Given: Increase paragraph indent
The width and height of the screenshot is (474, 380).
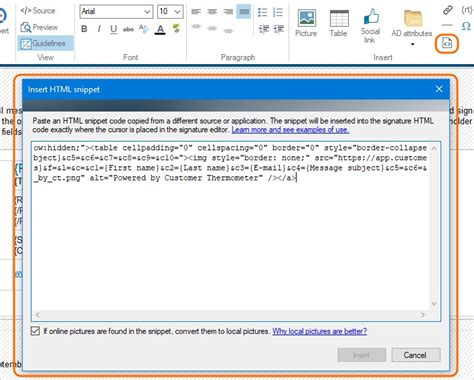Looking at the screenshot, I should [279, 29].
